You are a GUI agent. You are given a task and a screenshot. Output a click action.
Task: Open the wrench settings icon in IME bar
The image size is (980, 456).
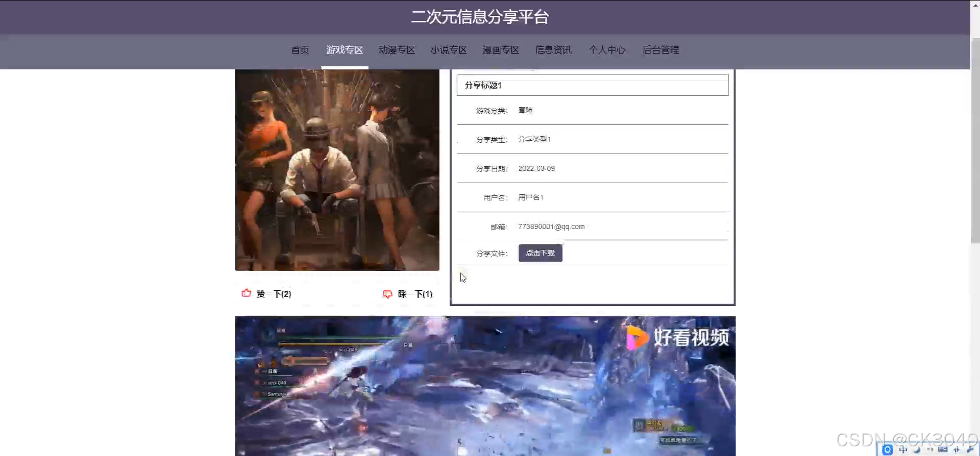[970, 449]
